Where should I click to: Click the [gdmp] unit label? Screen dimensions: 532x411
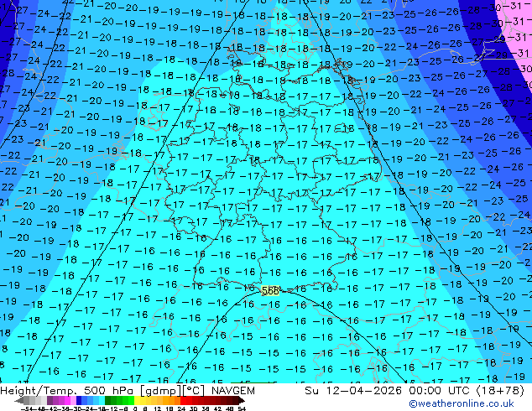[159, 391]
